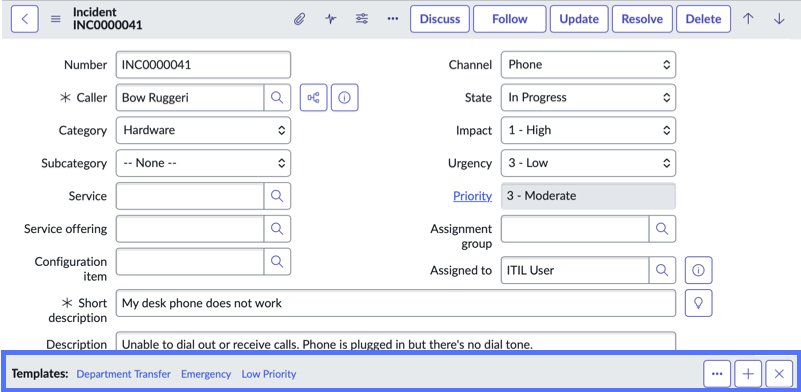The height and width of the screenshot is (392, 801).
Task: Go to the next record down arrow
Action: [x=779, y=19]
